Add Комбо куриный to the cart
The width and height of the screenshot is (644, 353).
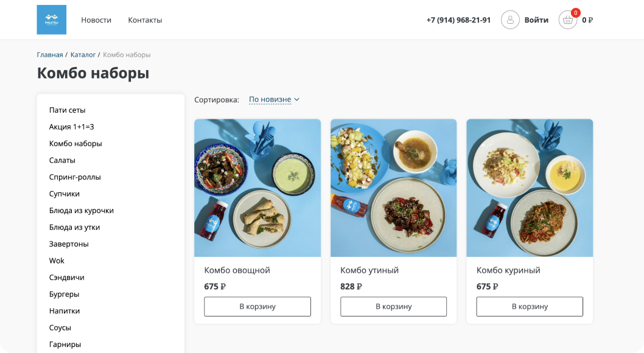point(530,306)
